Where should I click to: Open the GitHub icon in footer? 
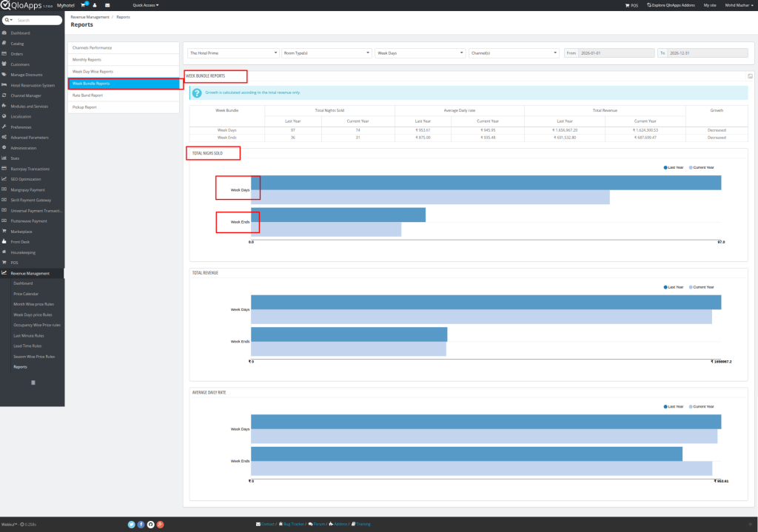[150, 524]
